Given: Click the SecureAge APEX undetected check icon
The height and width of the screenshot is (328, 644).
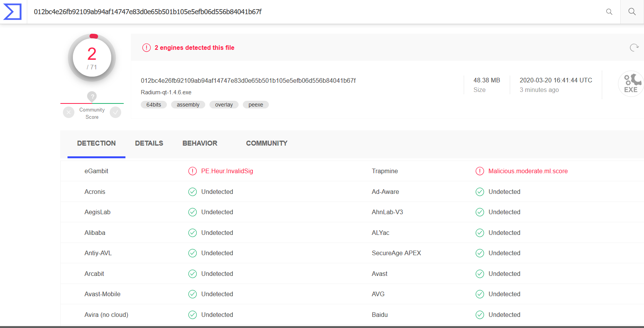Looking at the screenshot, I should pos(480,253).
